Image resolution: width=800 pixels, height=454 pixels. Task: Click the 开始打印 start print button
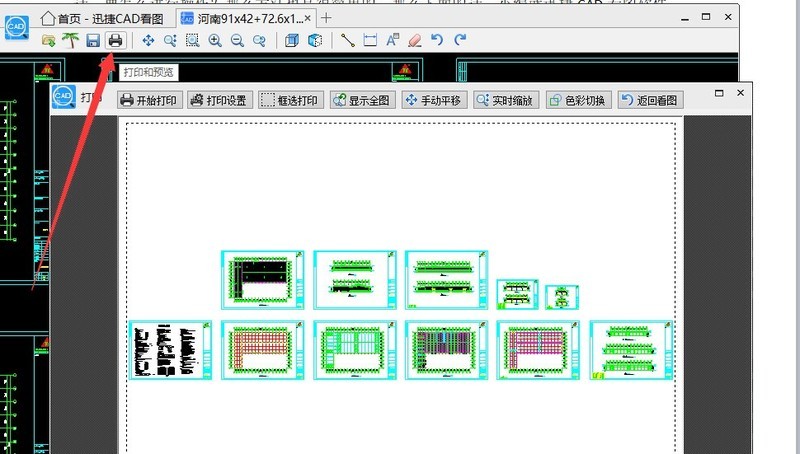point(148,100)
